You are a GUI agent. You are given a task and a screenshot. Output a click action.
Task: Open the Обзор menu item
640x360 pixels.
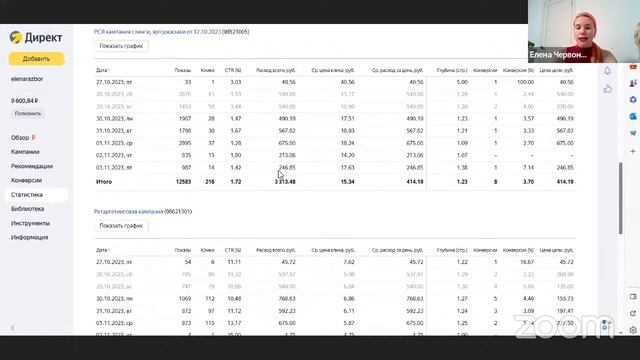(20, 138)
